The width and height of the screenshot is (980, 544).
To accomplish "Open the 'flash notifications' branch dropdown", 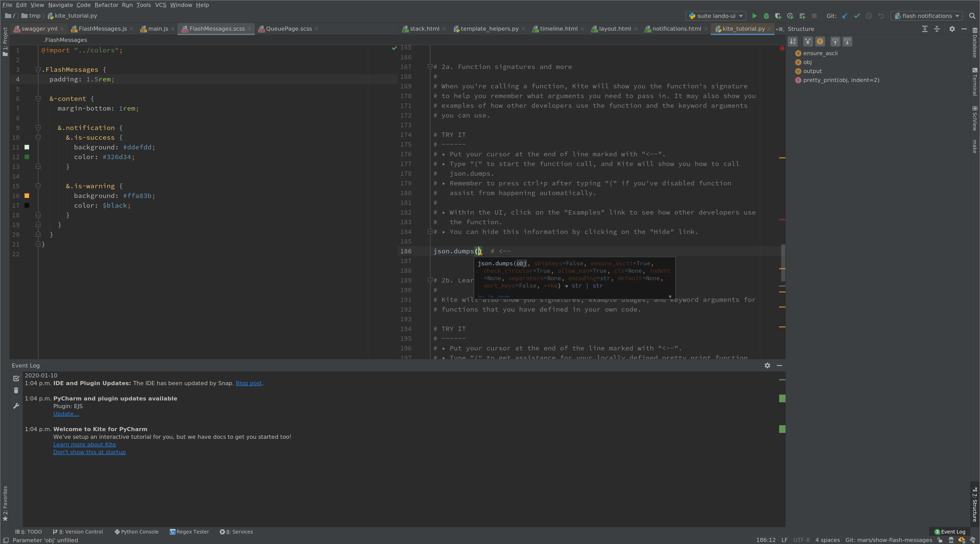I will tap(926, 16).
